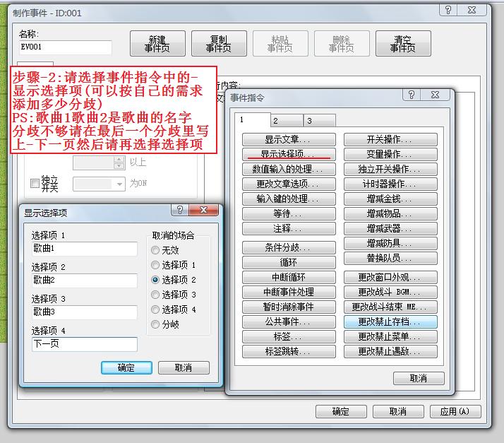Switch to tab 2 in 事件指令
504x443 pixels.
pyautogui.click(x=287, y=121)
